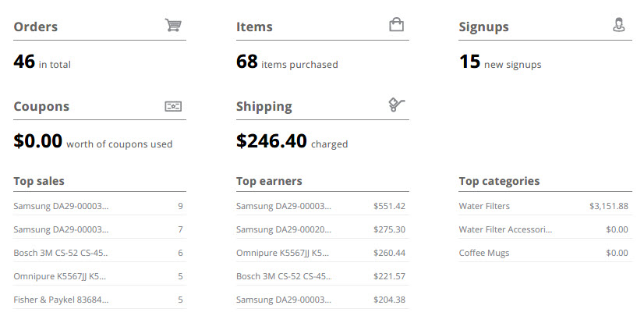Image resolution: width=644 pixels, height=323 pixels.
Task: Click the hand truck icon beside Shipping
Action: pyautogui.click(x=396, y=105)
